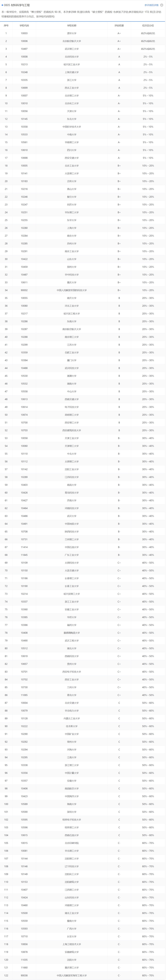
Task: Select 北京航空航天大学 row name
Action: point(72,41)
